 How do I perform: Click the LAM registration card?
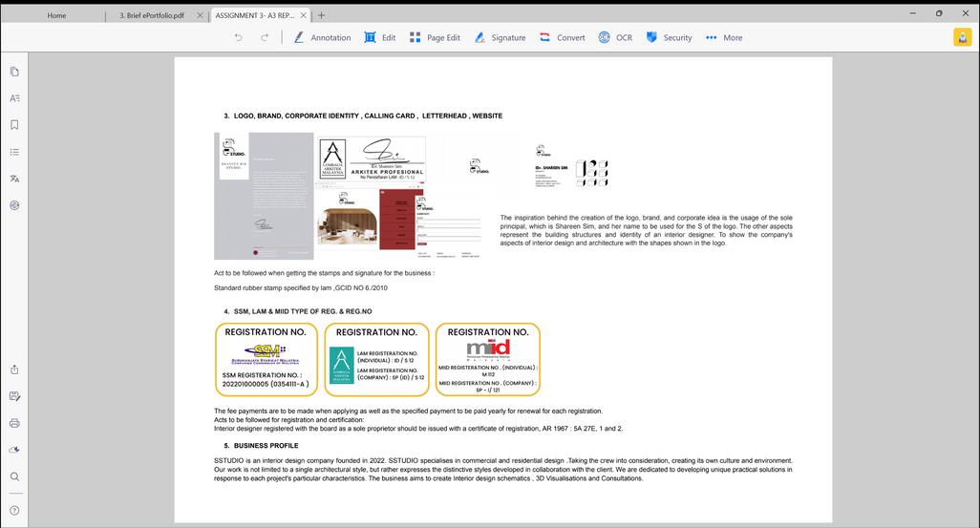pyautogui.click(x=377, y=359)
